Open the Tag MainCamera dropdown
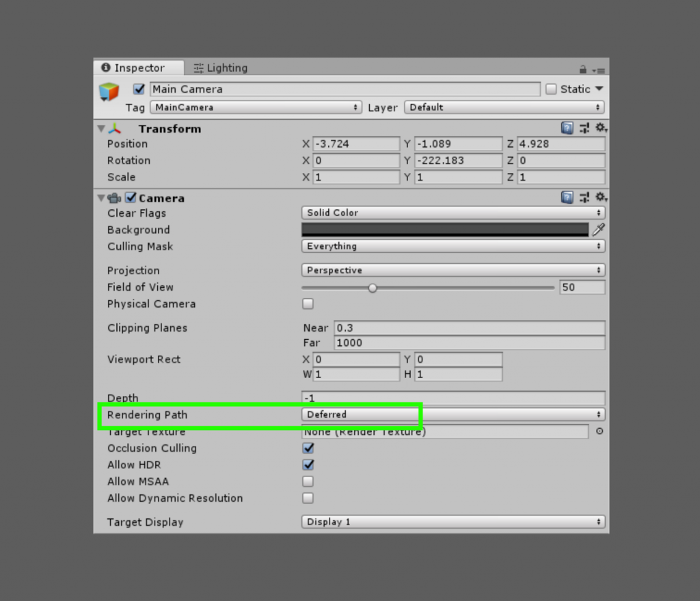Image resolution: width=700 pixels, height=601 pixels. (x=256, y=107)
